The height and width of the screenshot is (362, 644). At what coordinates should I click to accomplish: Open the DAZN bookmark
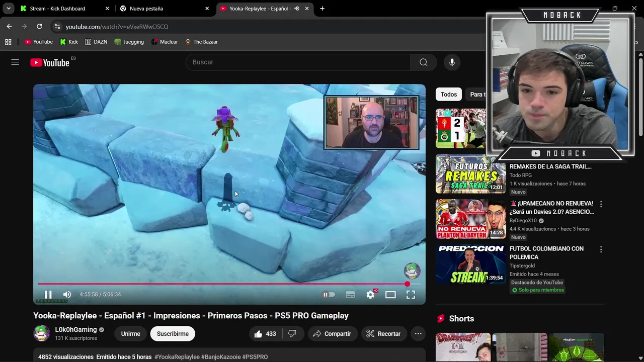[96, 42]
